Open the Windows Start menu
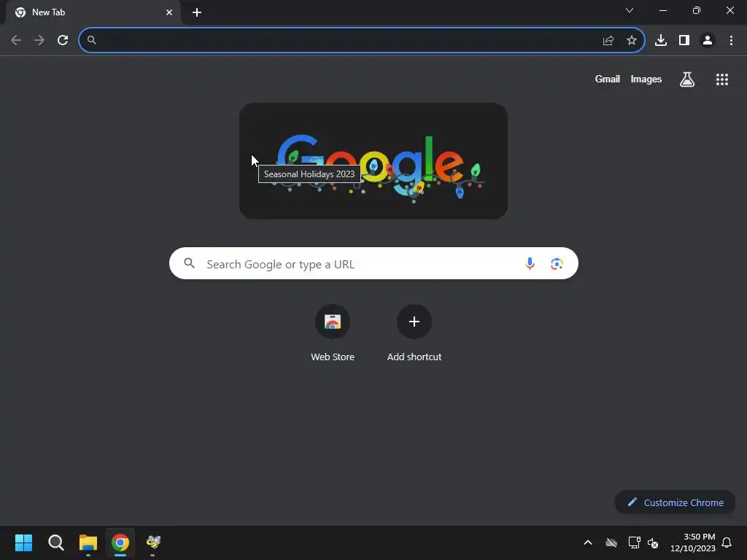The width and height of the screenshot is (747, 560). click(23, 542)
